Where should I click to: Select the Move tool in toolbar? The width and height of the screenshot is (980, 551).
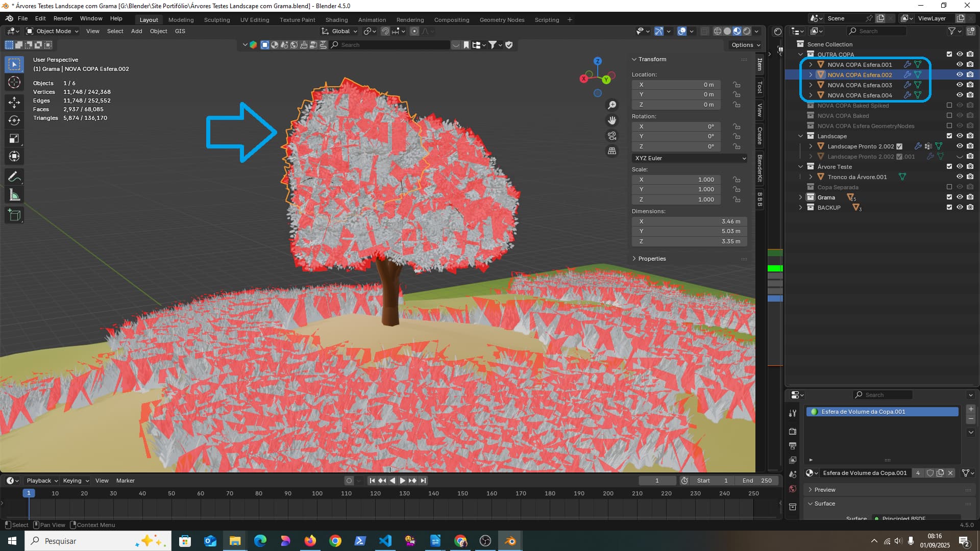pyautogui.click(x=14, y=102)
